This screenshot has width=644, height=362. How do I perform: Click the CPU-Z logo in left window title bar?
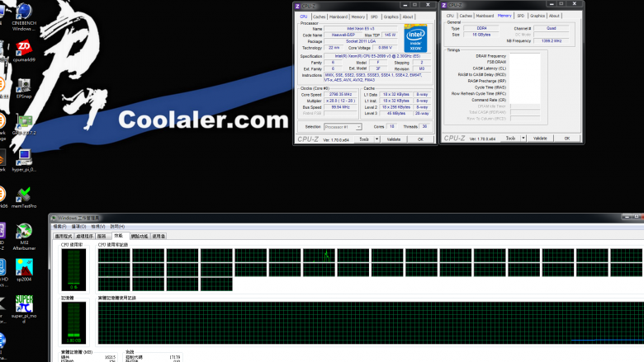tap(297, 6)
